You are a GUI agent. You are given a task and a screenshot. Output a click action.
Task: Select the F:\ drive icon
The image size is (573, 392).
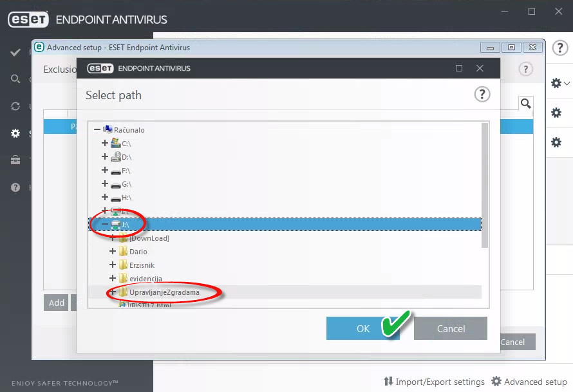(115, 171)
